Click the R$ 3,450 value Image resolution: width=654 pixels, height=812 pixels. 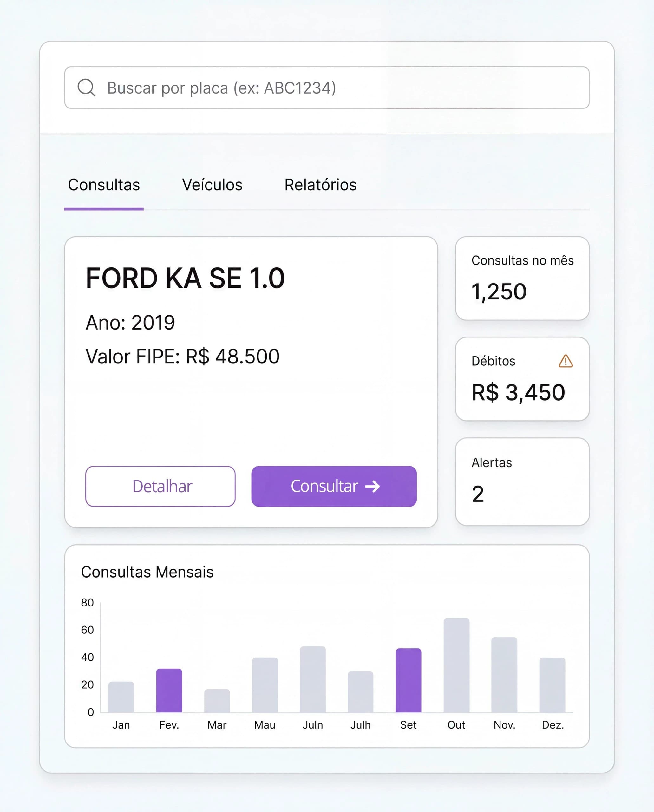pyautogui.click(x=518, y=393)
